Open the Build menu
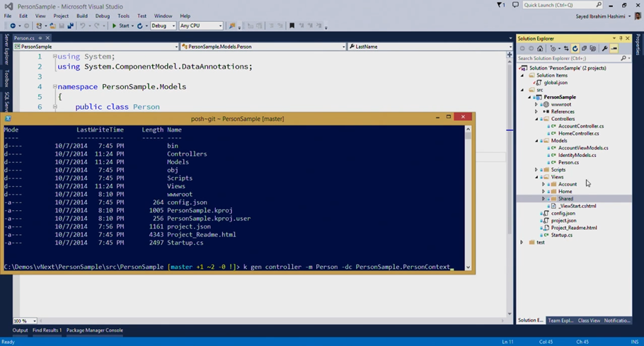644x346 pixels. [81, 16]
